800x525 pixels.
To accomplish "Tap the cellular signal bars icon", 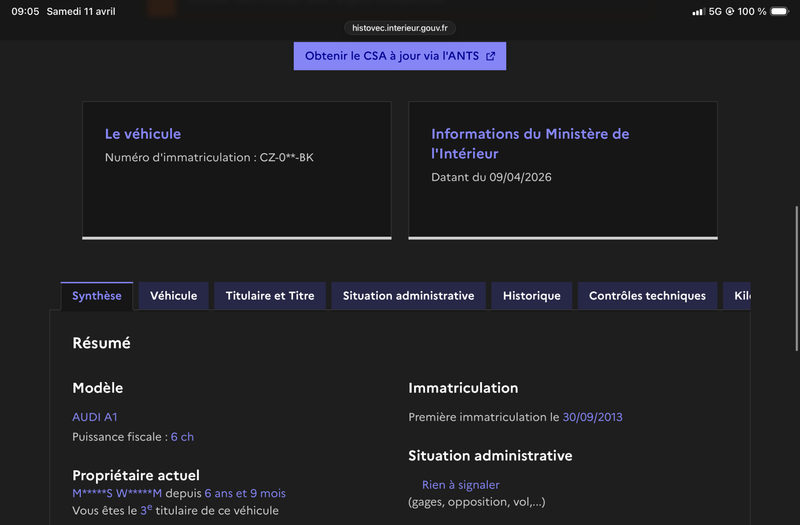I will pos(698,11).
